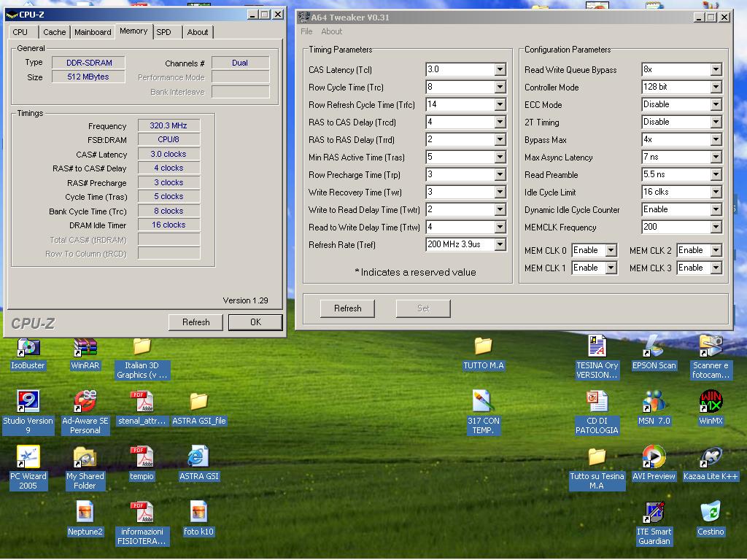Expand MEMCLK Frequency dropdown
Image resolution: width=747 pixels, height=560 pixels.
pos(716,227)
